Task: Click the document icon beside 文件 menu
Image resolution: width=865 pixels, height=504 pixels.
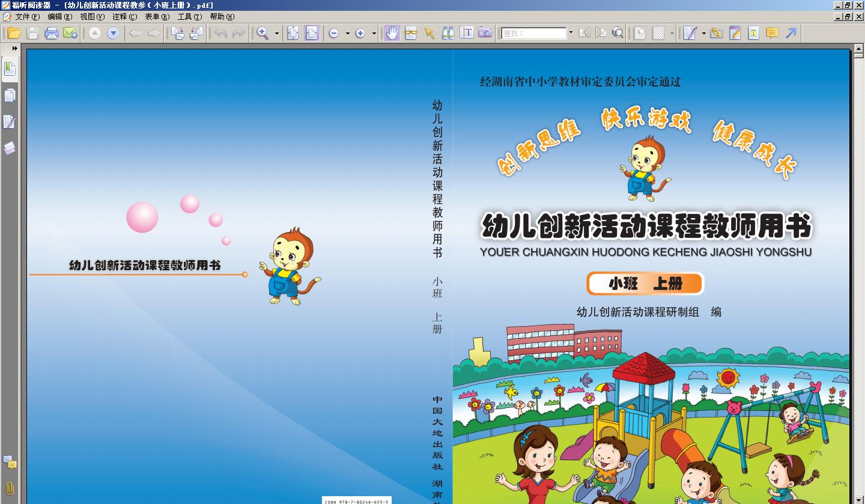Action: 7,17
